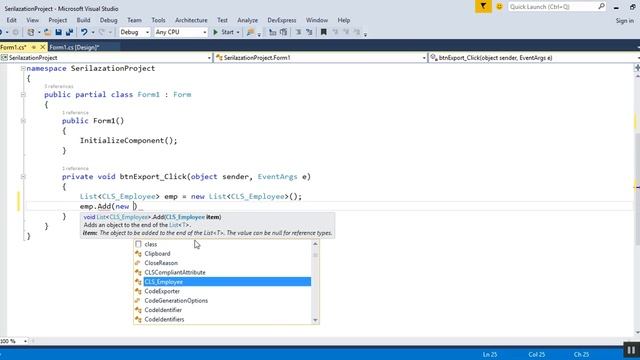Screen dimensions: 640x360
Task: Open the Project menu
Action: point(58,20)
